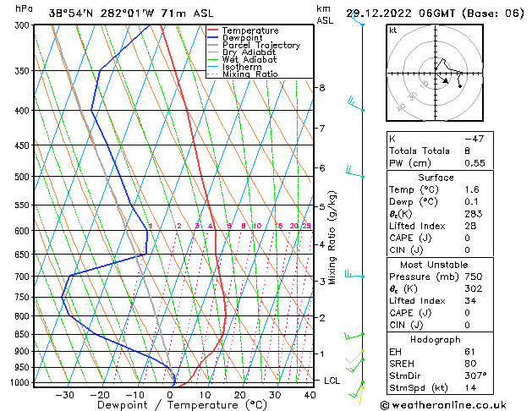Click the wind barb at 300 hPa
Image resolution: width=532 pixels, height=411 pixels.
(355, 19)
